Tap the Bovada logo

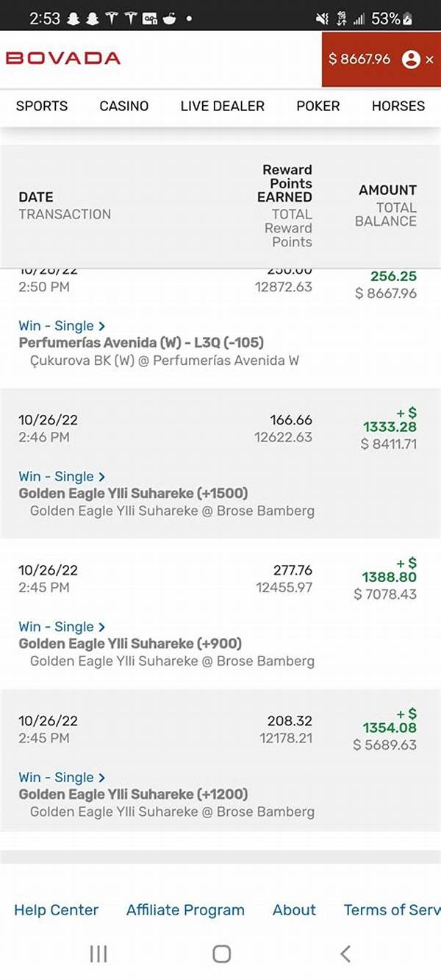tap(63, 58)
